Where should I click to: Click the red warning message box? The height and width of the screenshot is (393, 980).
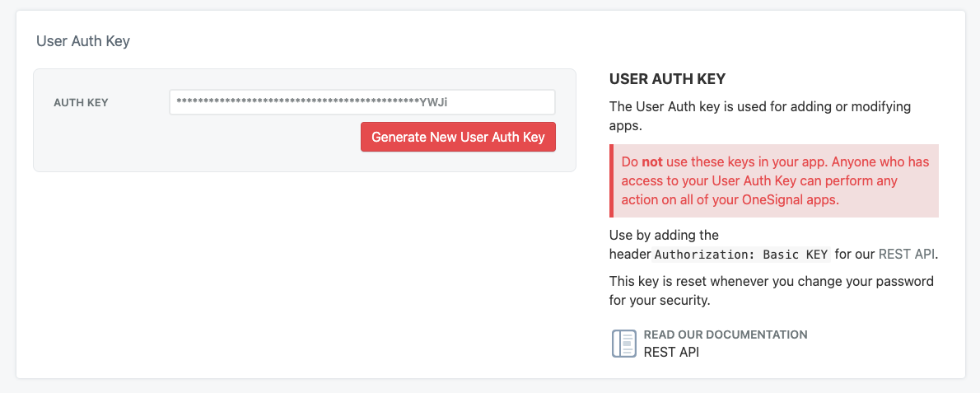[x=774, y=181]
